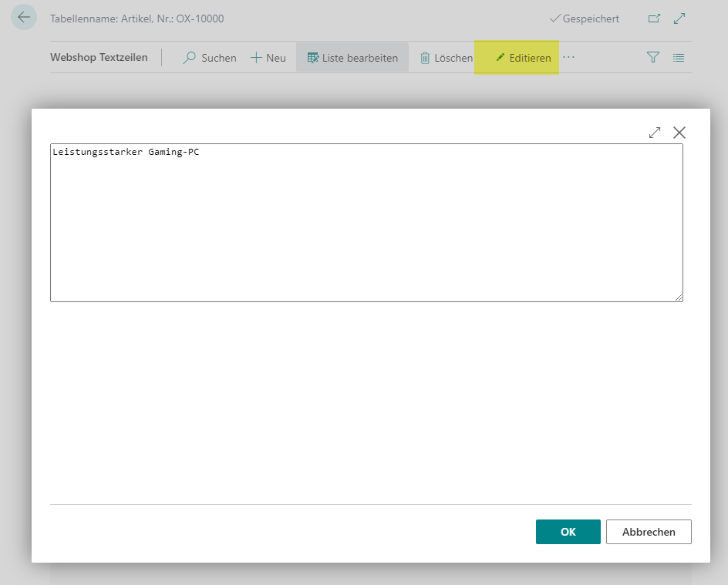Open more options ellipsis menu

click(x=568, y=58)
